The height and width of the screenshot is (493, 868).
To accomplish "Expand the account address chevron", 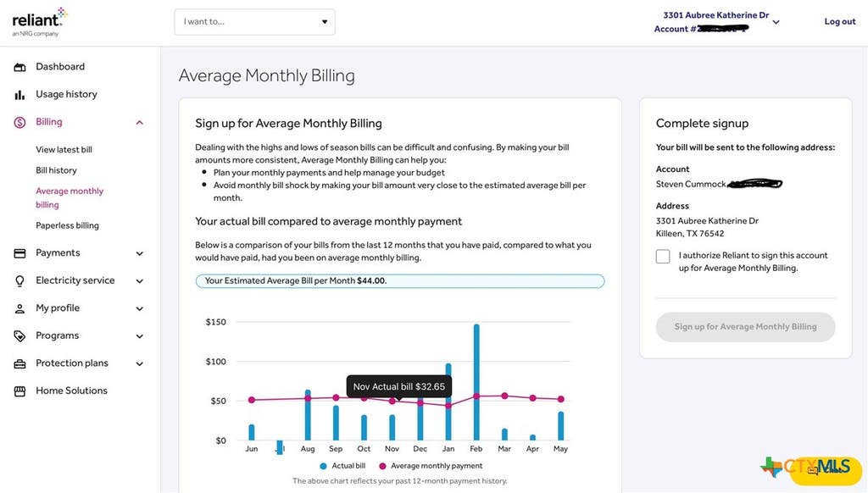I will [776, 23].
